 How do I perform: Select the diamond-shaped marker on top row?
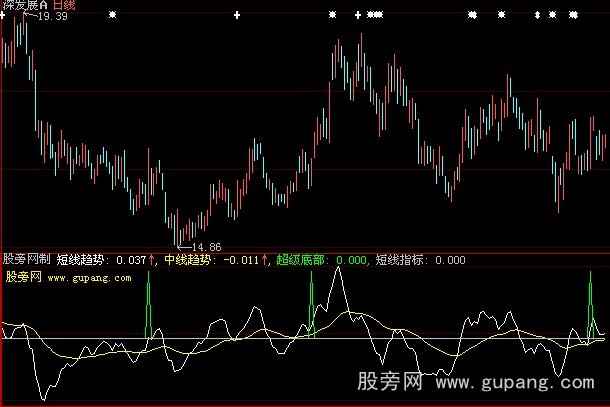pyautogui.click(x=537, y=16)
